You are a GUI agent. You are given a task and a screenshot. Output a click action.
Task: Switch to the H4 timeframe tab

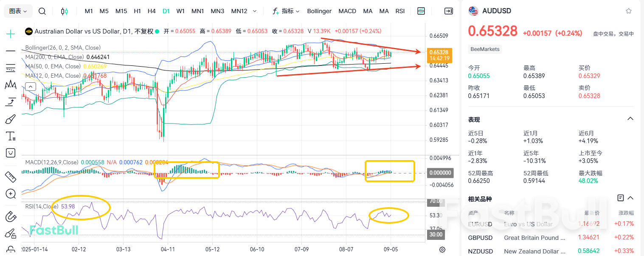[x=152, y=11]
